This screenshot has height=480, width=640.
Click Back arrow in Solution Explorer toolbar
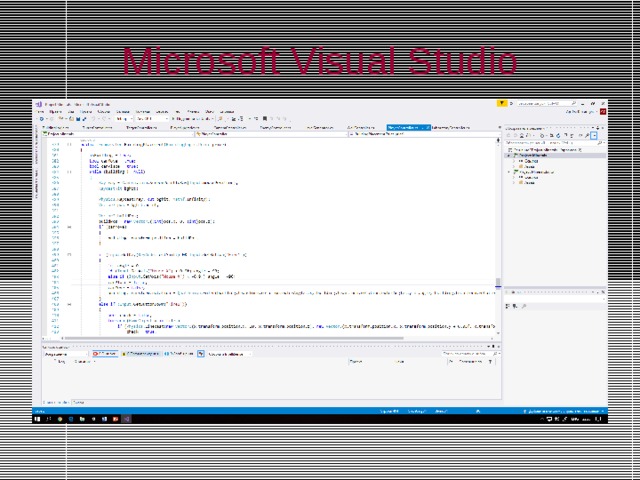coord(509,136)
